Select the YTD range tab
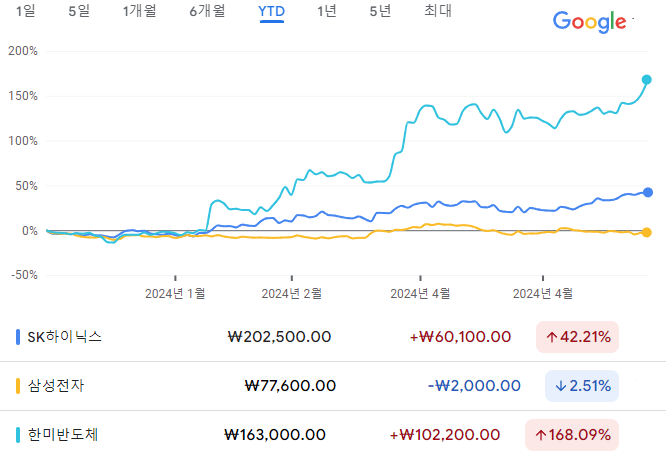Image resolution: width=666 pixels, height=458 pixels. (271, 11)
